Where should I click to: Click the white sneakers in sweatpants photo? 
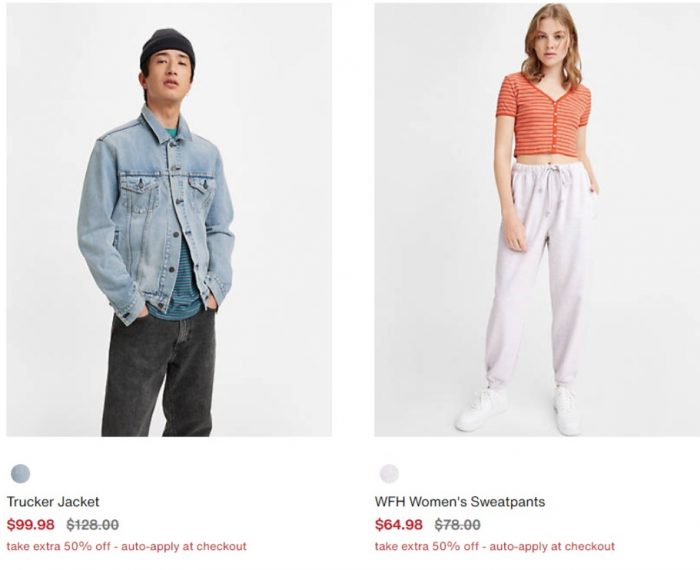[518, 411]
